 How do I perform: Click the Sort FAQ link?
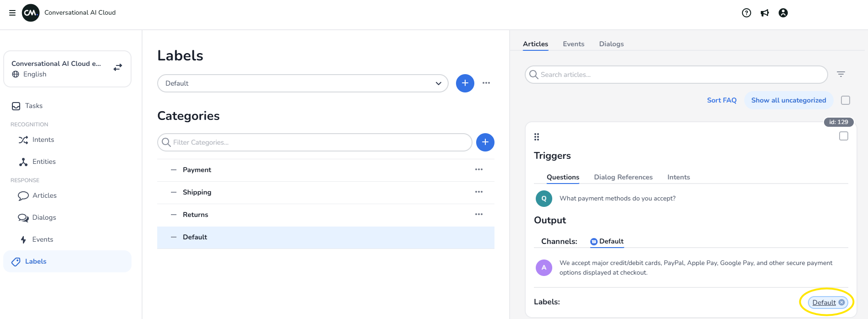721,100
